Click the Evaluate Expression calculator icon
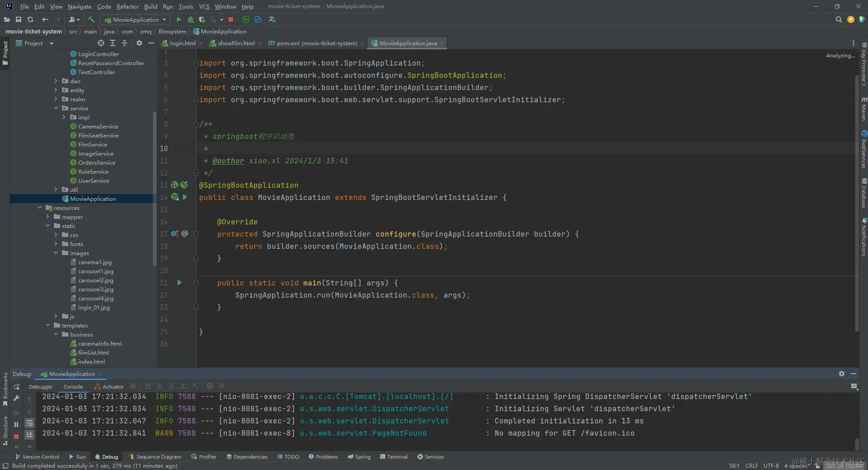 (x=210, y=386)
